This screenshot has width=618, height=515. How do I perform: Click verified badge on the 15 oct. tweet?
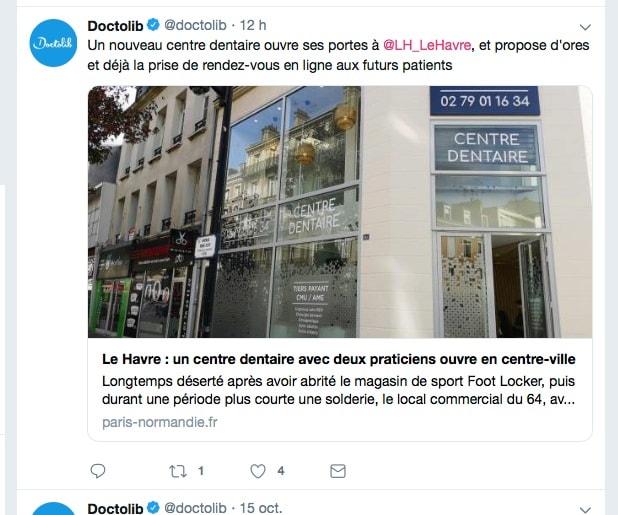pos(153,508)
